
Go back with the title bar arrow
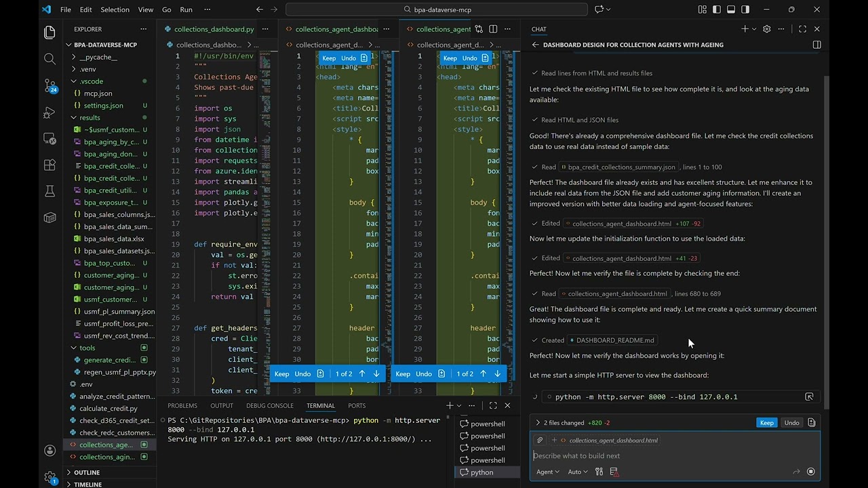point(260,9)
